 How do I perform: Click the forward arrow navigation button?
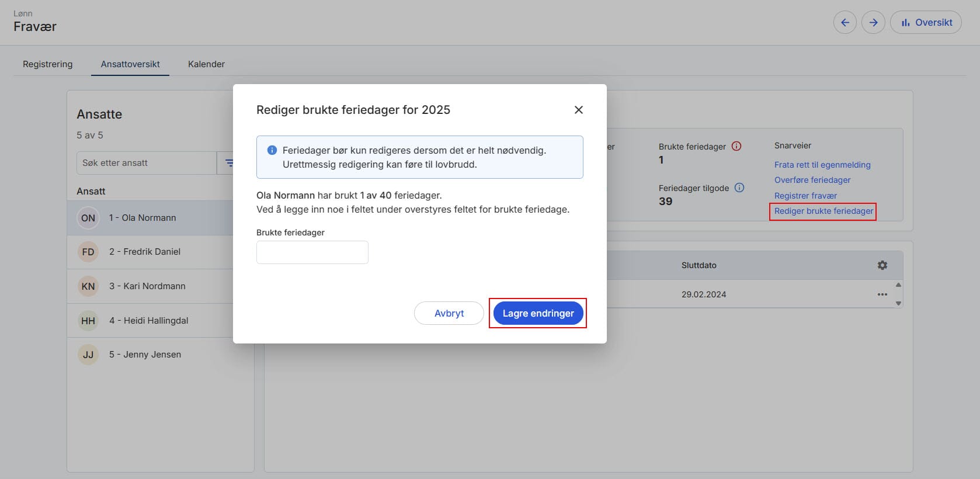click(x=873, y=23)
